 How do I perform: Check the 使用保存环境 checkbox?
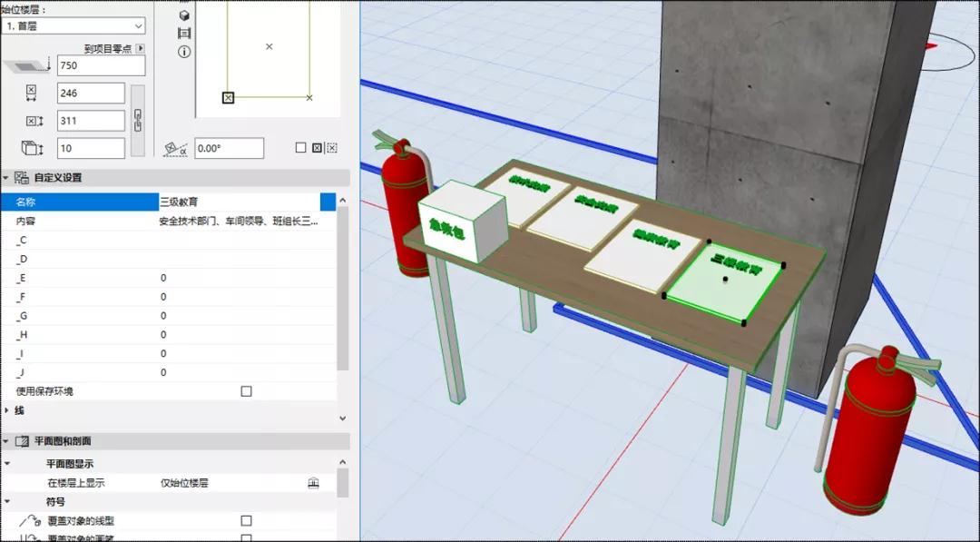pos(246,391)
